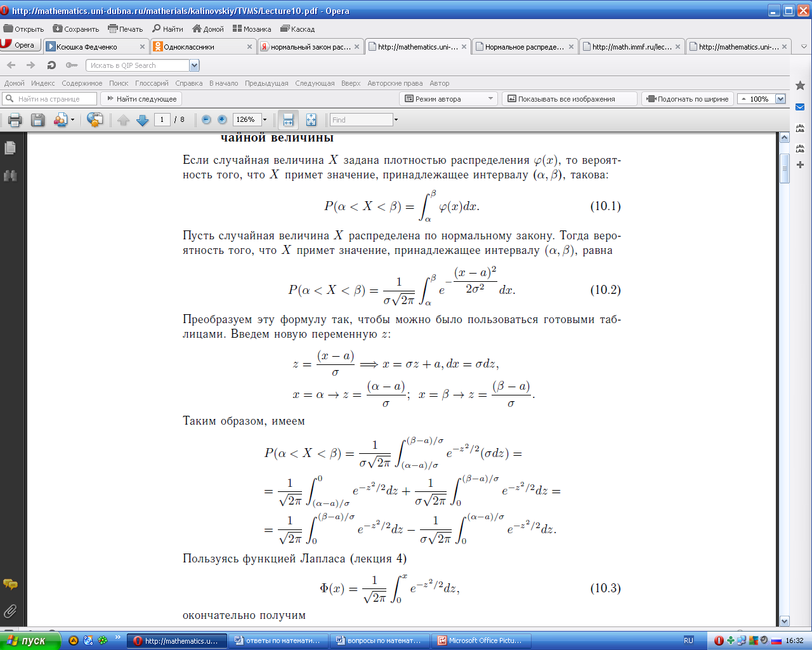The height and width of the screenshot is (650, 812).
Task: Click the Авторские права link
Action: coord(395,83)
